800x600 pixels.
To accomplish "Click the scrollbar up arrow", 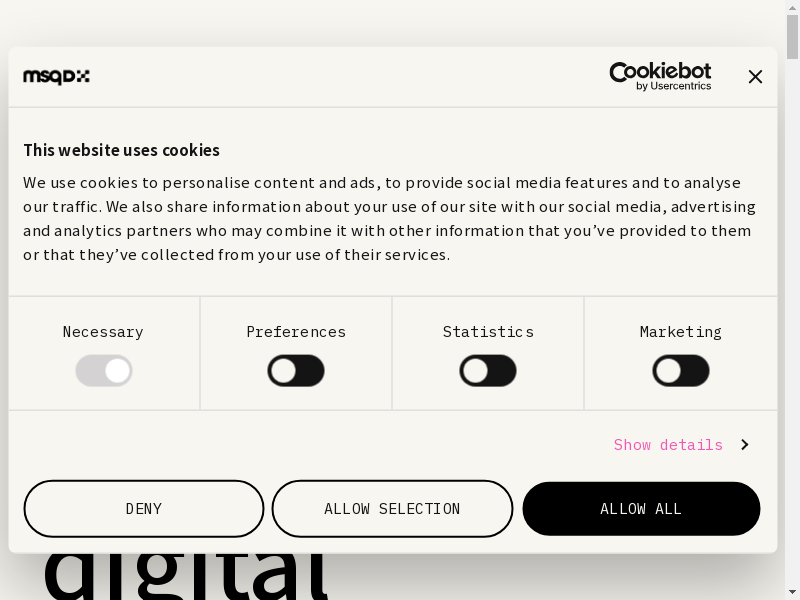I will [x=792, y=7].
